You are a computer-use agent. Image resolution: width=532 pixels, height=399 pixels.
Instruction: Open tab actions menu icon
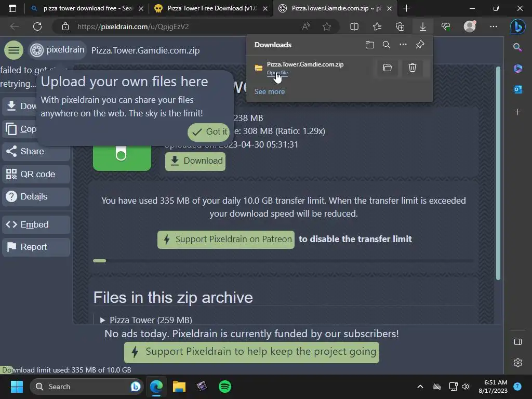tap(12, 8)
